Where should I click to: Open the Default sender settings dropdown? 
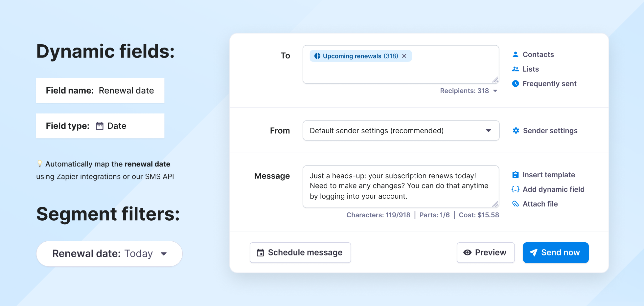(x=401, y=131)
